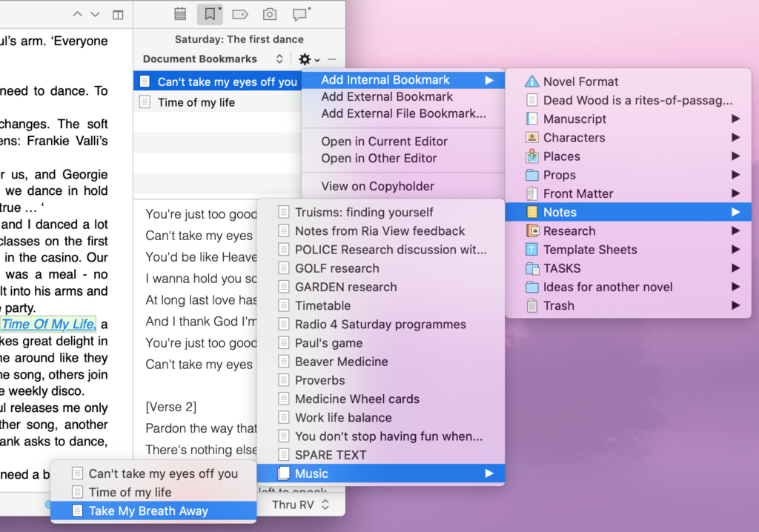Open the Notes inspector pane
The width and height of the screenshot is (759, 532).
tap(180, 13)
